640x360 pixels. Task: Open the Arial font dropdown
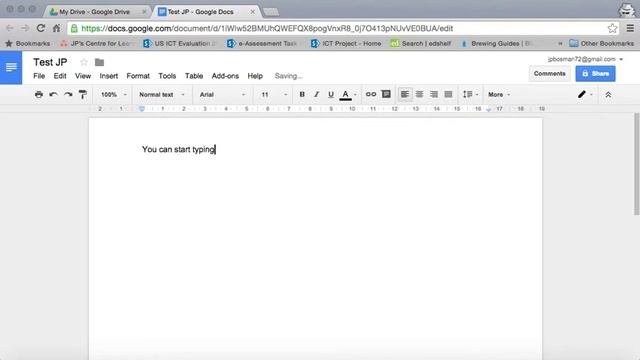(222, 94)
